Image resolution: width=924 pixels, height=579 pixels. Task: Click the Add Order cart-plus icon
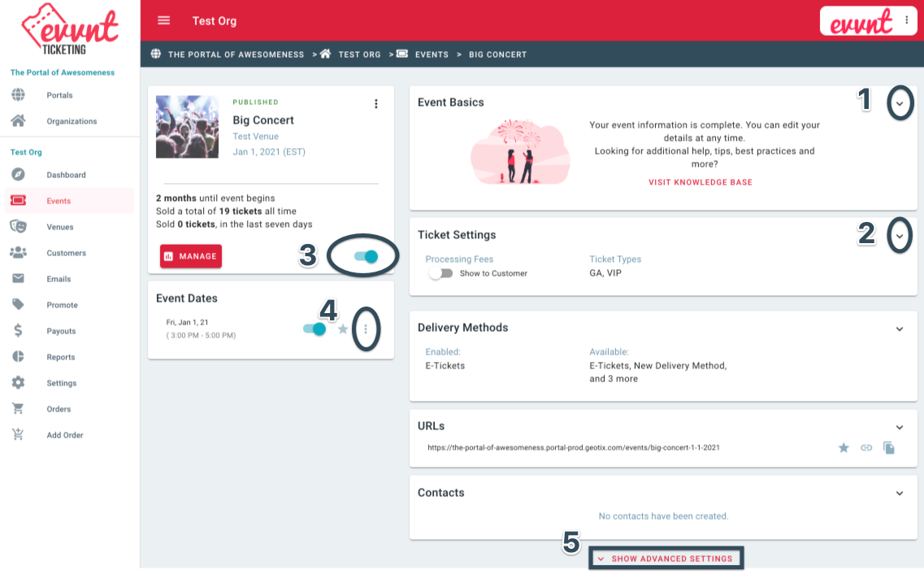point(18,434)
